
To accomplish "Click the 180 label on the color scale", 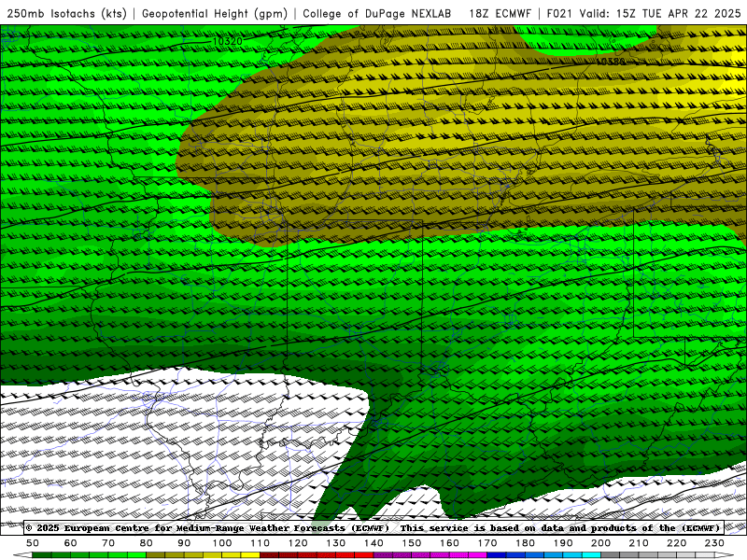I will coord(525,543).
